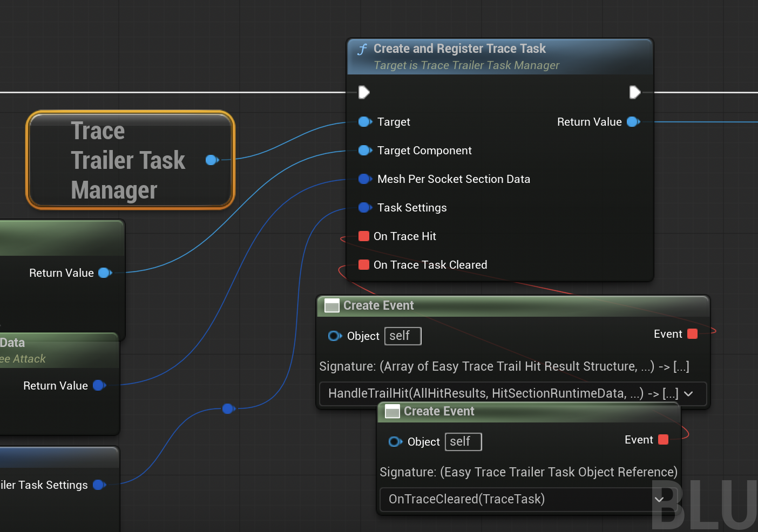This screenshot has height=532, width=758.
Task: Click the Target Component input pin
Action: pyautogui.click(x=365, y=151)
